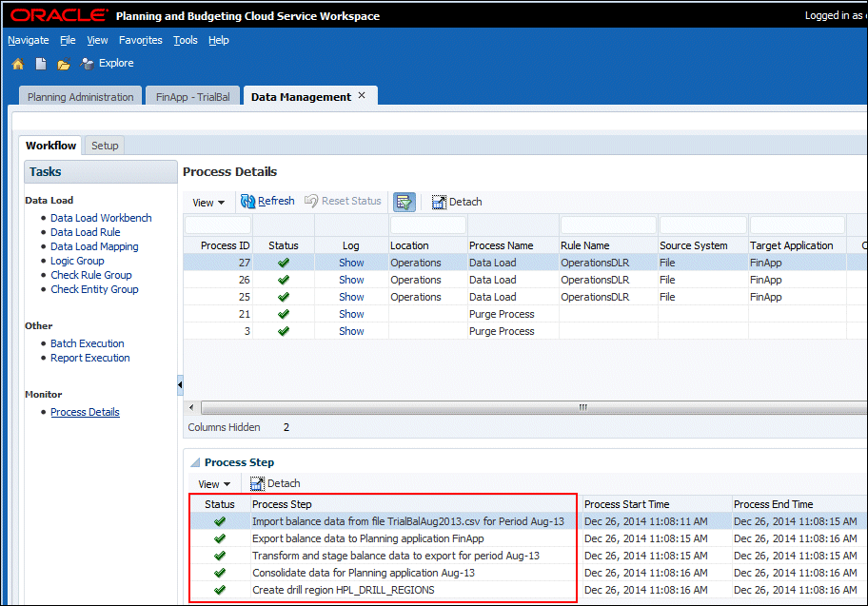The height and width of the screenshot is (606, 868).
Task: Open the Tools menu
Action: (186, 40)
